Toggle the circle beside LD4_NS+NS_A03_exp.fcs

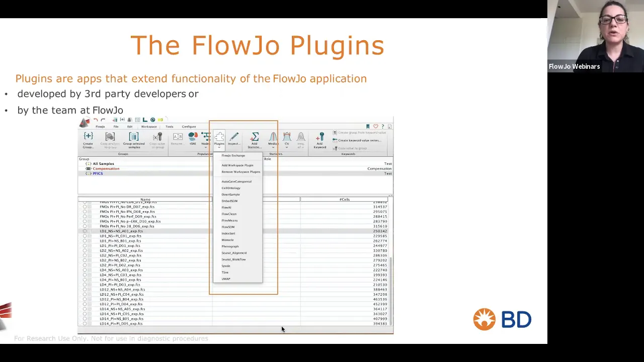(x=85, y=270)
